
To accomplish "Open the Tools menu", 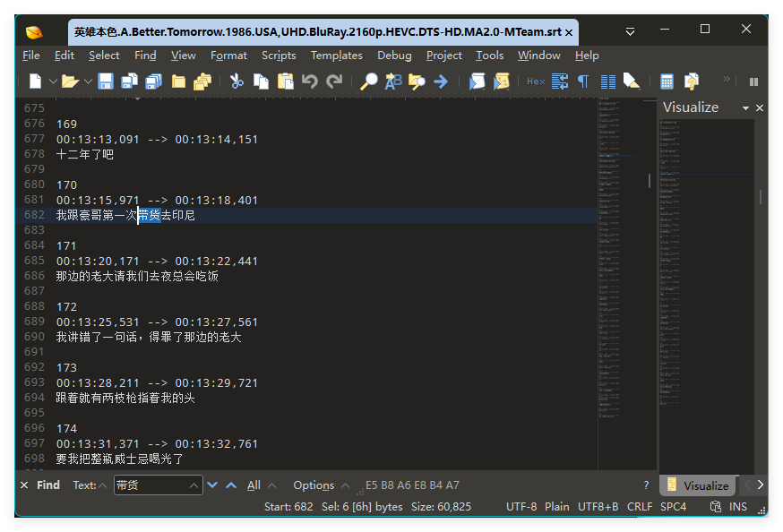I will 489,56.
